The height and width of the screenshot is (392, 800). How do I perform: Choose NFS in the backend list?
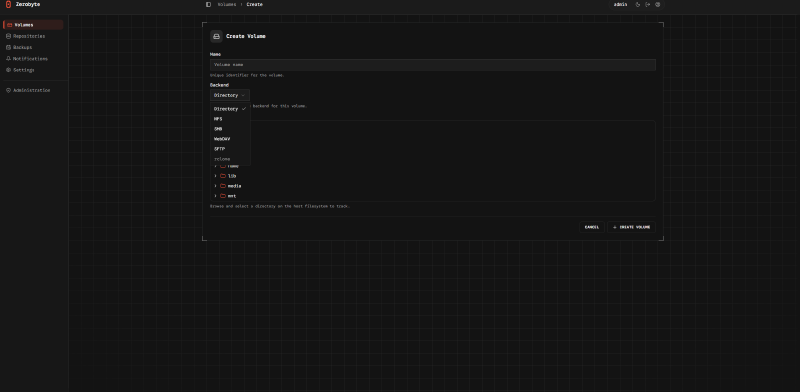[x=230, y=119]
